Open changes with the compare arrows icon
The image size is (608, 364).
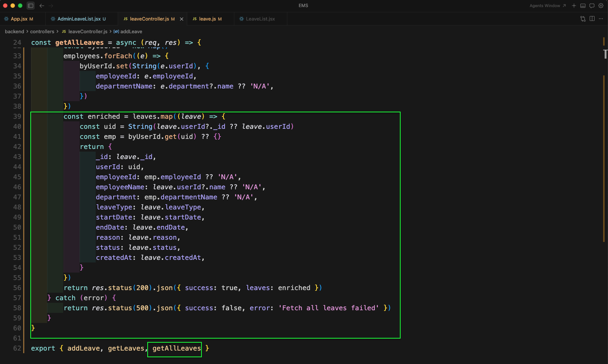(x=583, y=19)
